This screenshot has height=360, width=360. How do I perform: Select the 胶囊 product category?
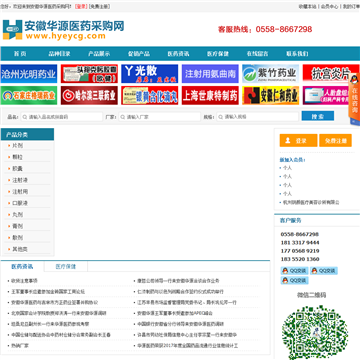18,169
